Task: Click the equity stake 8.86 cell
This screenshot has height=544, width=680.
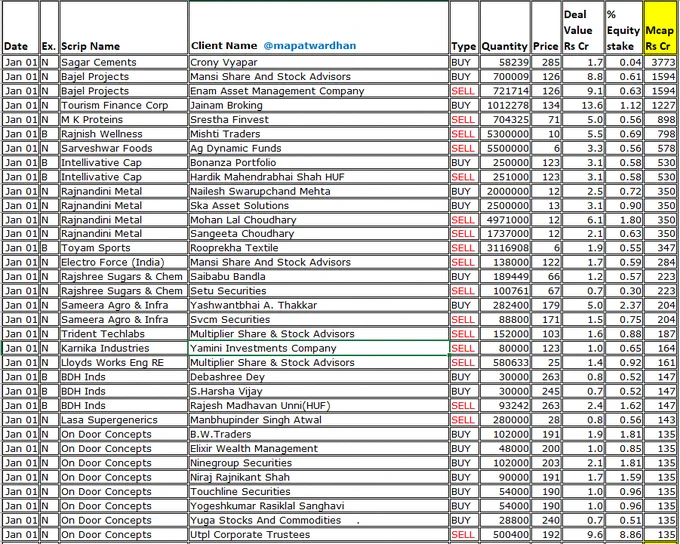Action: point(624,534)
